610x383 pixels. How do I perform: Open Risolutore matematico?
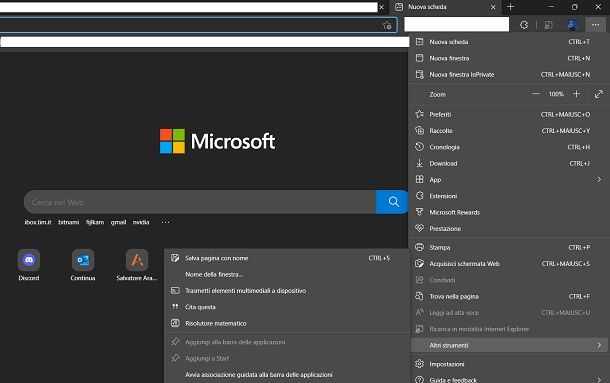coord(286,323)
